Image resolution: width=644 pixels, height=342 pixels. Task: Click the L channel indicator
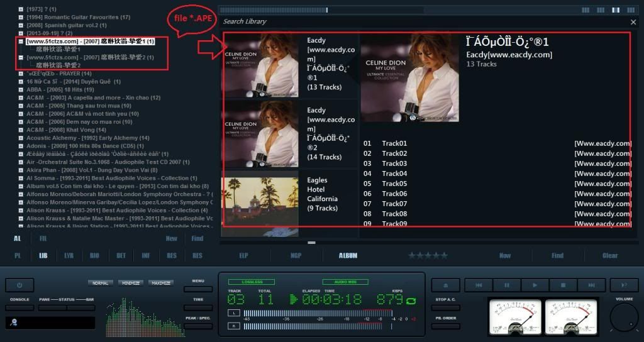[234, 313]
